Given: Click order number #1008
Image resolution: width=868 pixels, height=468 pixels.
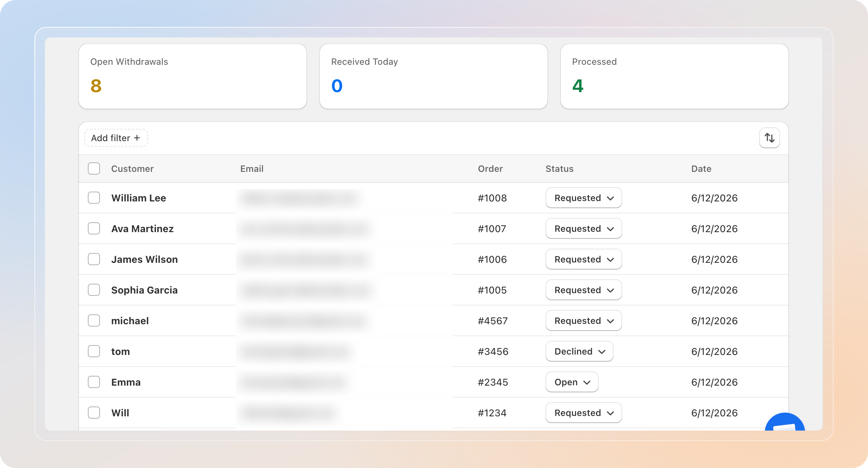Looking at the screenshot, I should pos(492,198).
